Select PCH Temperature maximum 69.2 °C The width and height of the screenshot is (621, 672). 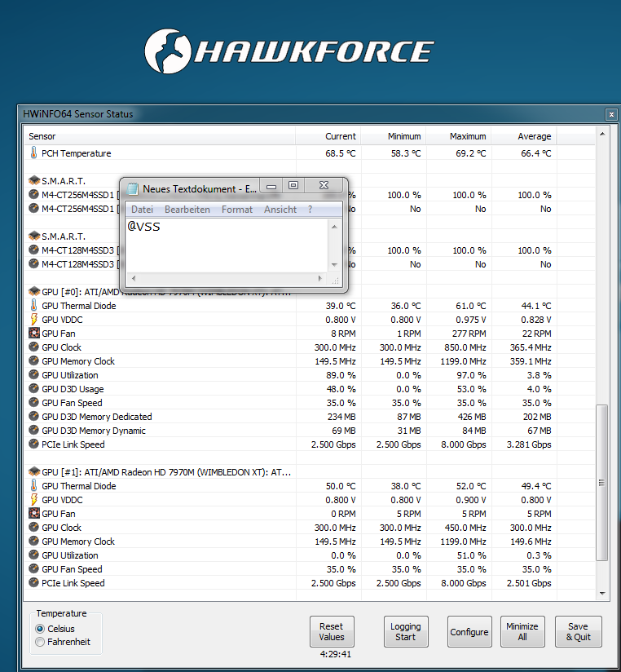471,153
